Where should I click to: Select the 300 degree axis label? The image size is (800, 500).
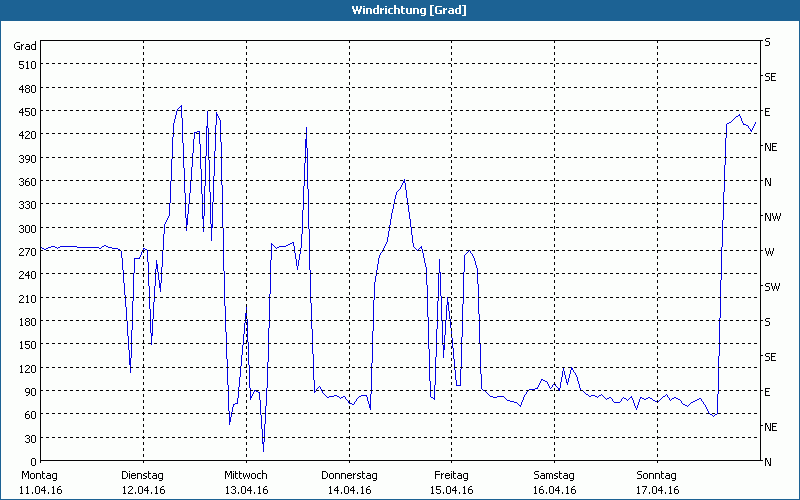pyautogui.click(x=28, y=229)
